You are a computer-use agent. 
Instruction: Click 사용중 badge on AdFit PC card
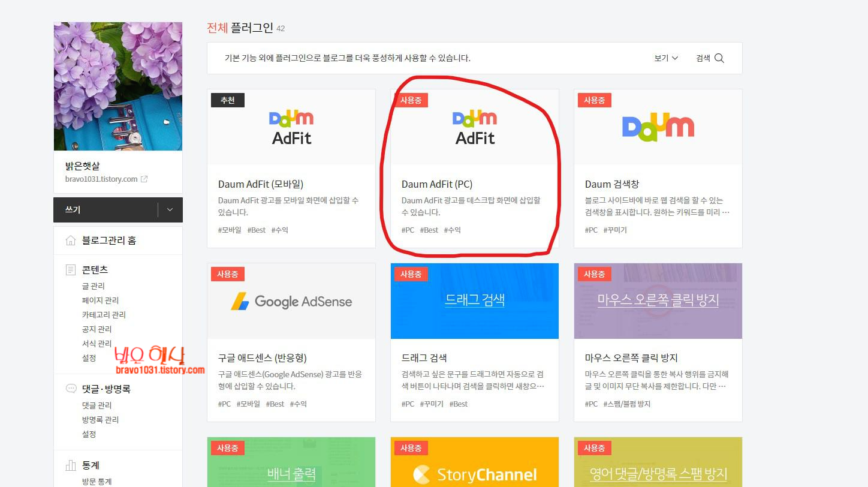(x=411, y=100)
